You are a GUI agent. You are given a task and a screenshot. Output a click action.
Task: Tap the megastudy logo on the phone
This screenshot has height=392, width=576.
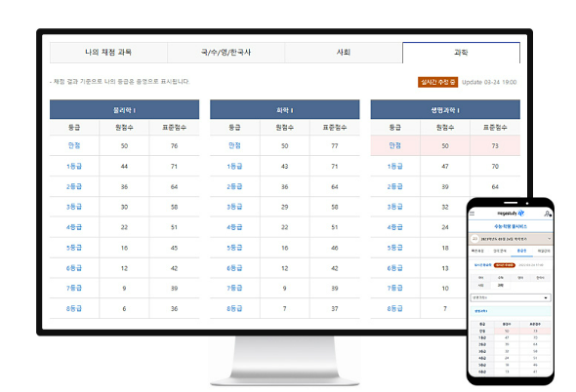tap(511, 214)
